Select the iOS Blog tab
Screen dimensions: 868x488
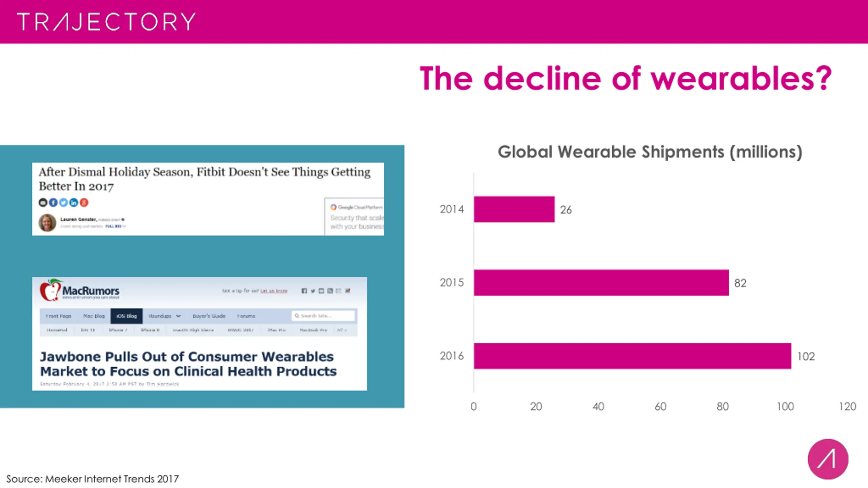tap(126, 316)
